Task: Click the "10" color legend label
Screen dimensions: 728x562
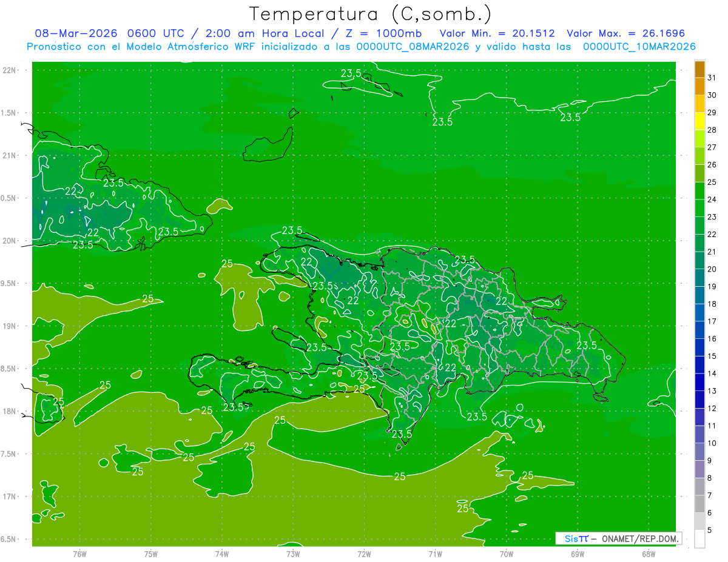Action: click(712, 443)
